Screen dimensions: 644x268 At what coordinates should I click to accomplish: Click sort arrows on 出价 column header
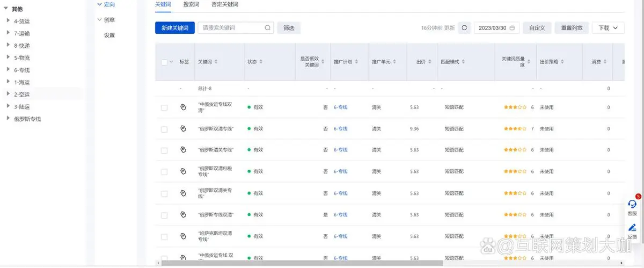(x=429, y=62)
